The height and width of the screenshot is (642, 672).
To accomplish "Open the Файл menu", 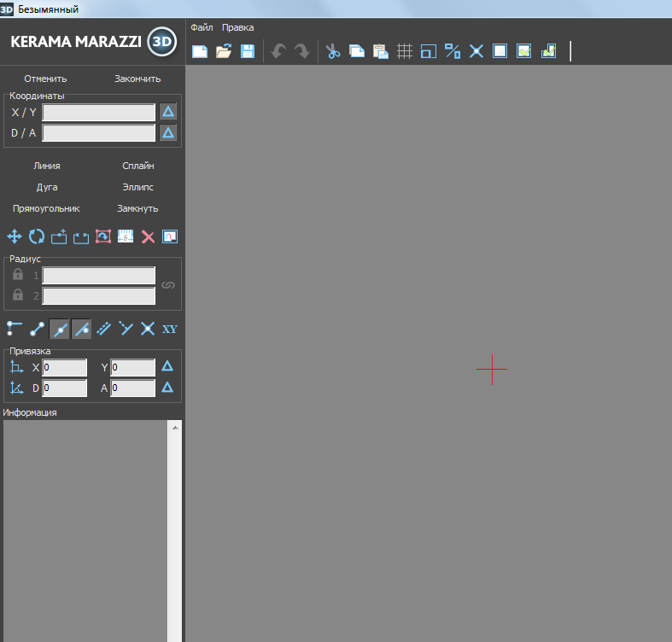I will (202, 27).
